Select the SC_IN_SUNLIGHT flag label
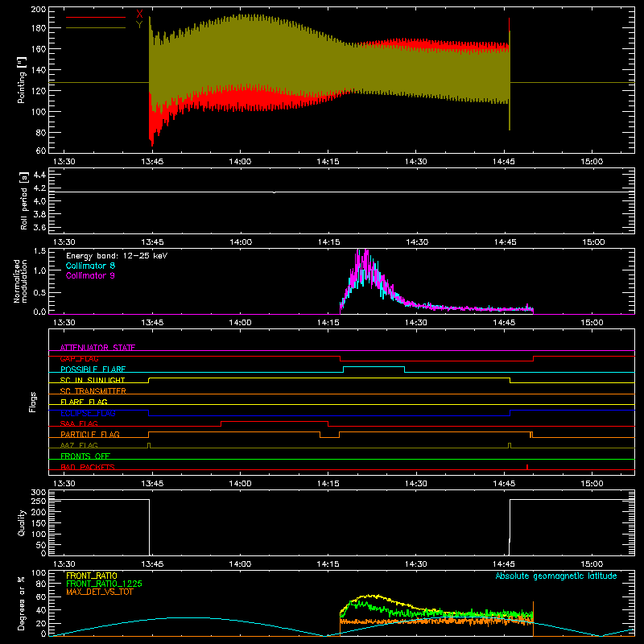644x644 pixels. pos(93,380)
